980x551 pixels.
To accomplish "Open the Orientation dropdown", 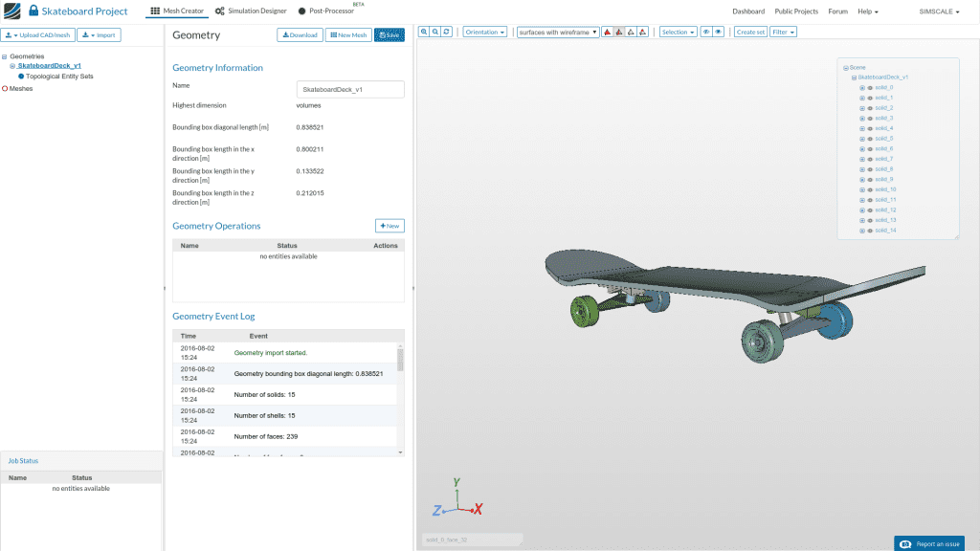I will (x=484, y=32).
